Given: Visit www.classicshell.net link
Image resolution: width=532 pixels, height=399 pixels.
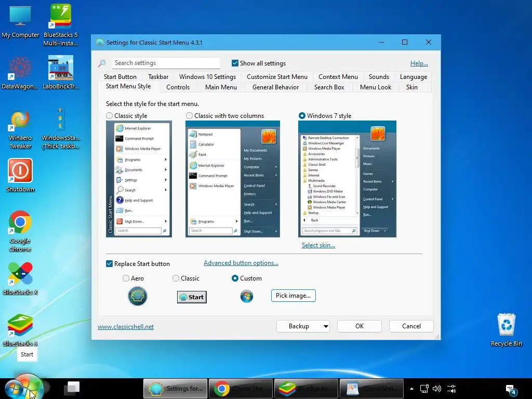Looking at the screenshot, I should [126, 327].
